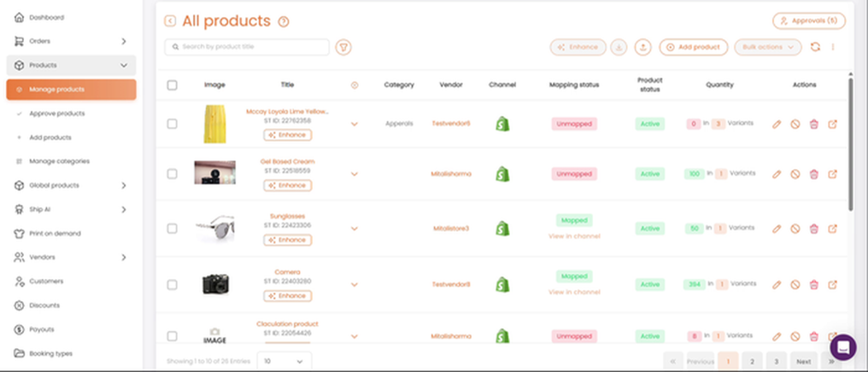Disable the Mccay Loyola Lime Yellow product
The height and width of the screenshot is (372, 868).
coord(795,125)
